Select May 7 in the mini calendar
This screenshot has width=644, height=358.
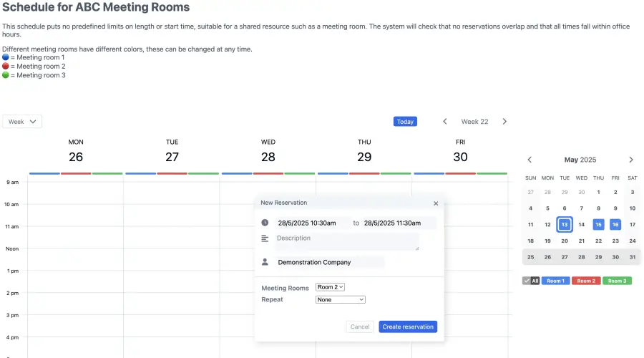coord(581,208)
